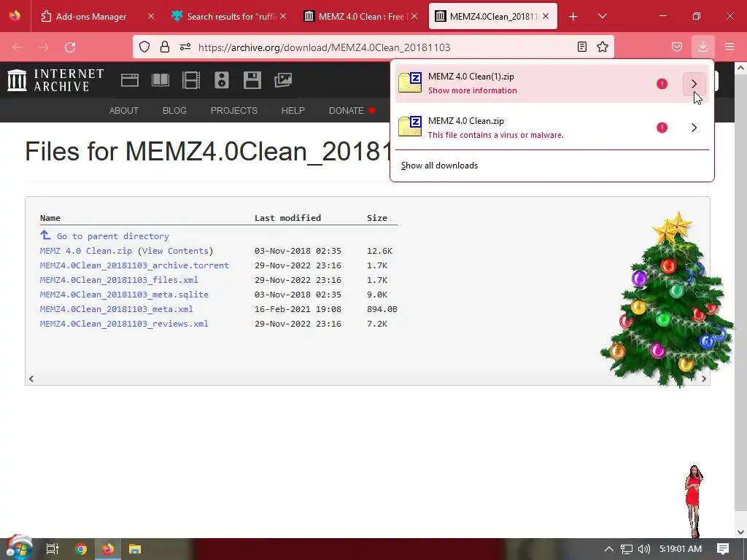Screen dimensions: 747x560
Task: Open View Contents link
Action: (175, 251)
